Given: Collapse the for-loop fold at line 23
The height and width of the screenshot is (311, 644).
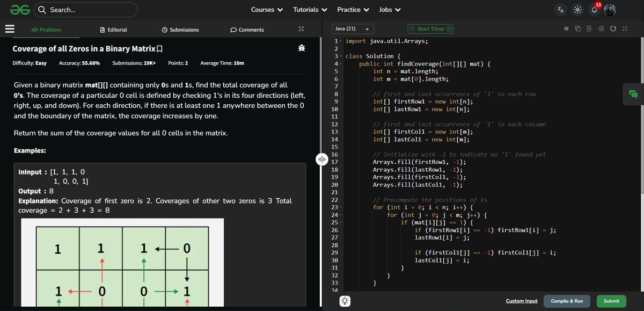Looking at the screenshot, I should tap(342, 207).
